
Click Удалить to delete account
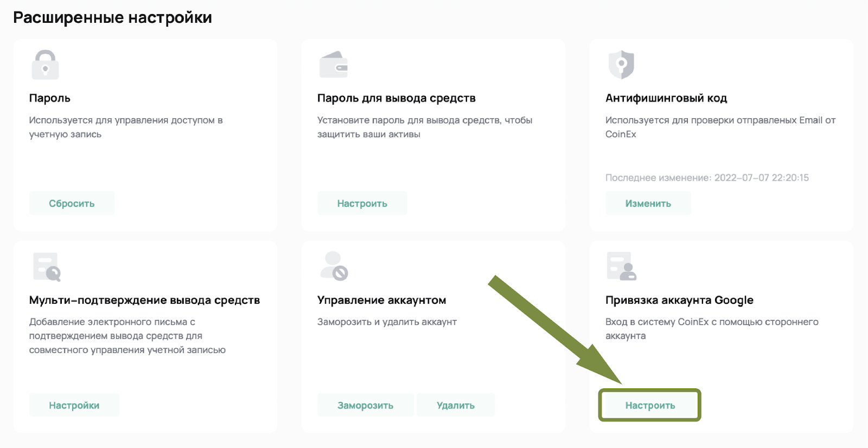coord(456,405)
